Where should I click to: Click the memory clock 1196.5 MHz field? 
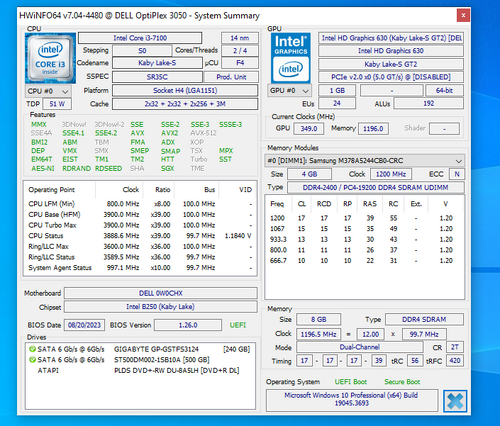click(319, 334)
